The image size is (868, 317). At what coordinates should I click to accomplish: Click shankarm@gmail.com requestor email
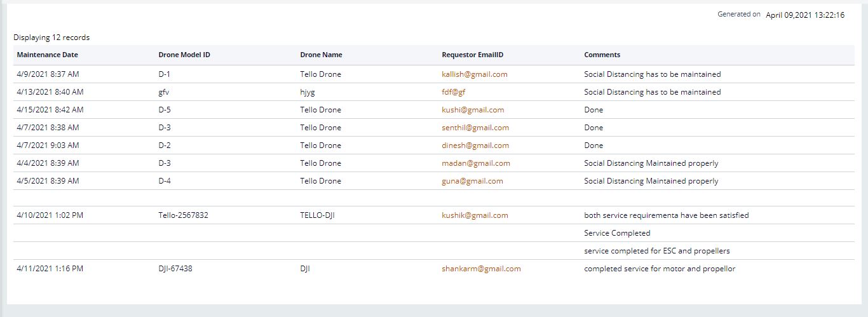pyautogui.click(x=481, y=269)
